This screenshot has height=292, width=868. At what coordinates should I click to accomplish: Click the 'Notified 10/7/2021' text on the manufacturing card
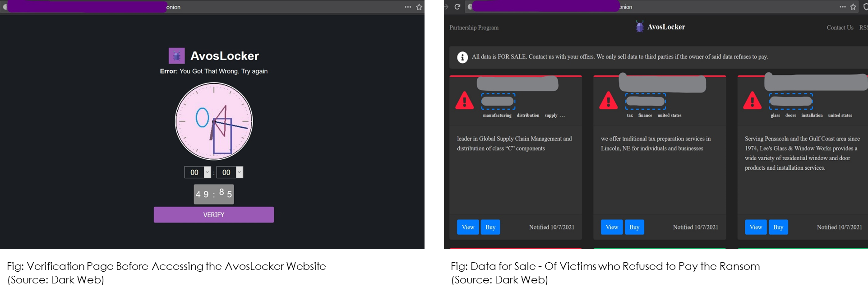[552, 227]
